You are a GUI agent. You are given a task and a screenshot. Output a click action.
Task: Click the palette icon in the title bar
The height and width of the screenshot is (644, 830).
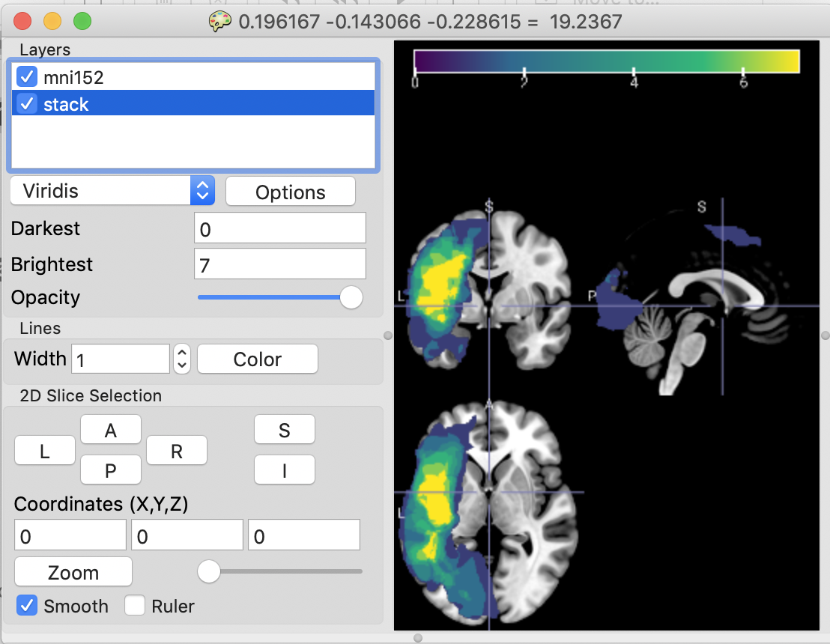[x=219, y=21]
